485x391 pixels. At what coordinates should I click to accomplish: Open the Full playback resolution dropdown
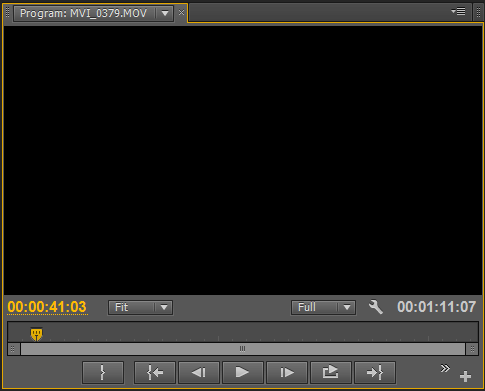(323, 307)
